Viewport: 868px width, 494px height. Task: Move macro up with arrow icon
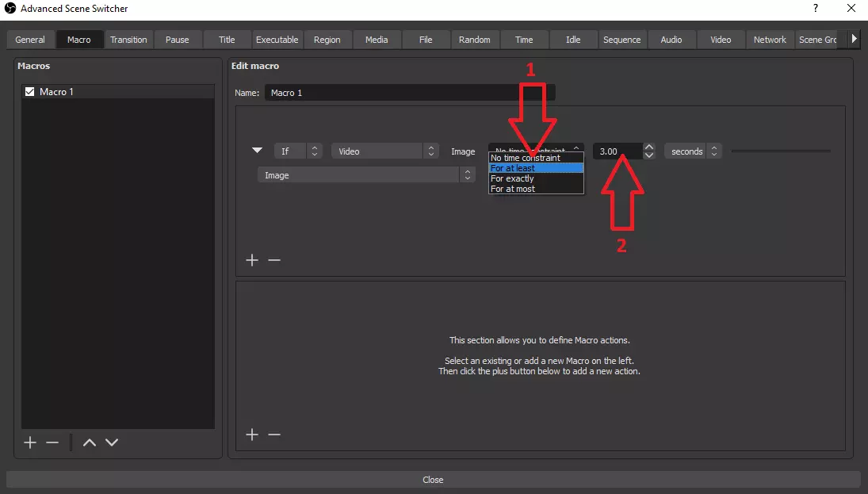point(90,442)
